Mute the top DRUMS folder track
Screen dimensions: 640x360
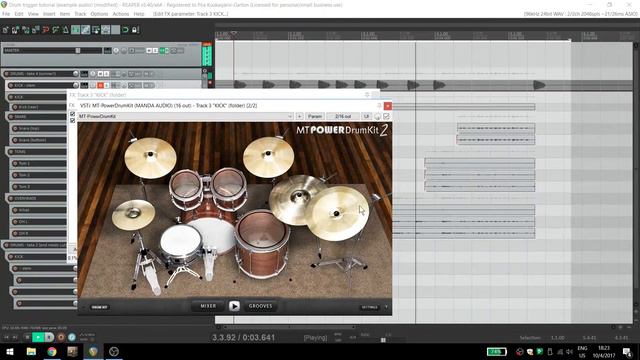(x=100, y=74)
